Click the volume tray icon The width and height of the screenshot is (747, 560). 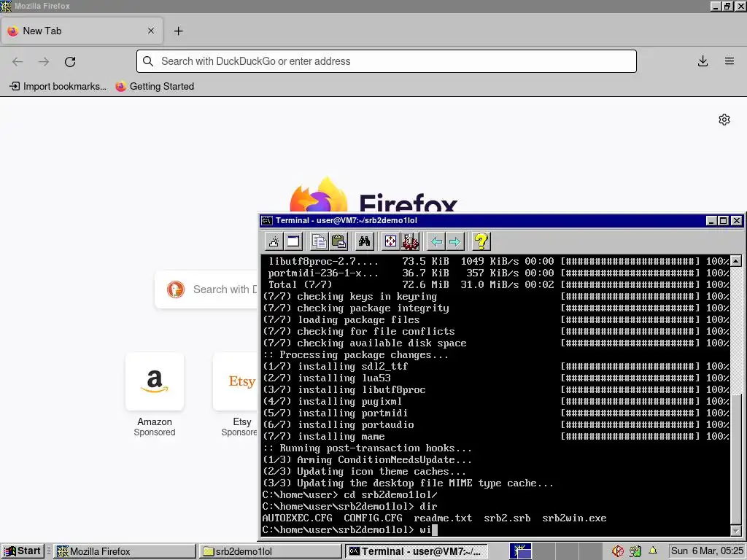click(618, 551)
